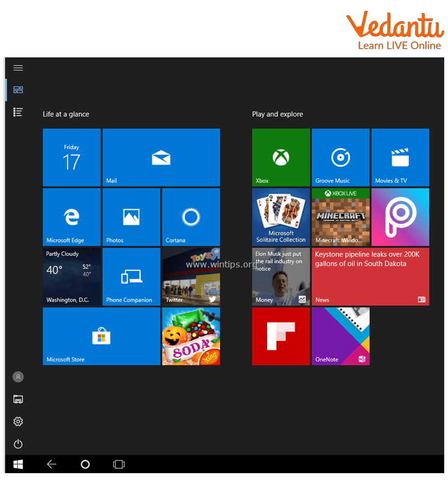Click the Cortana tile
The height and width of the screenshot is (484, 448).
tap(191, 217)
